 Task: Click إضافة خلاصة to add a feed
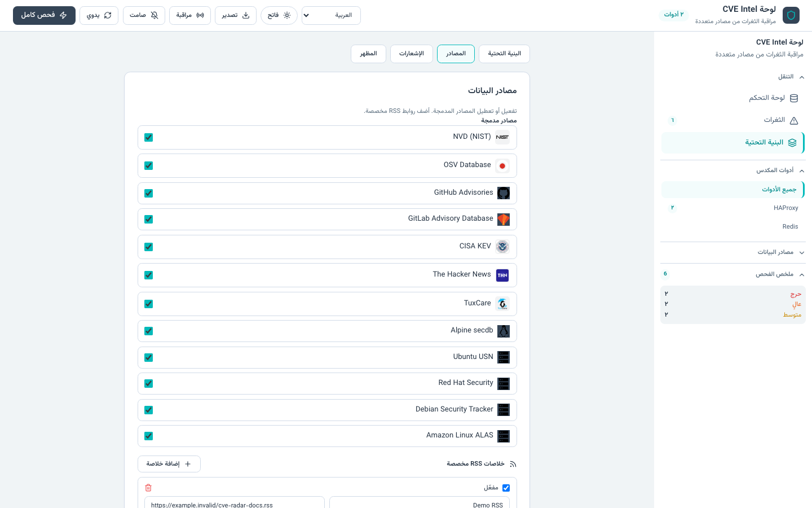(x=169, y=464)
